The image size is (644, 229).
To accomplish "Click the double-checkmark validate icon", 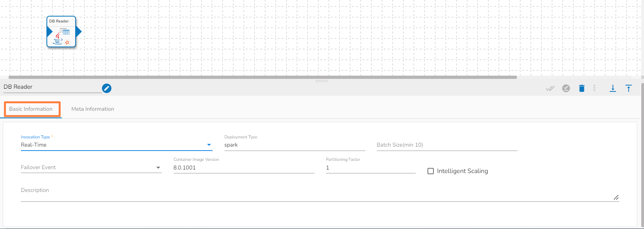I will [x=550, y=88].
